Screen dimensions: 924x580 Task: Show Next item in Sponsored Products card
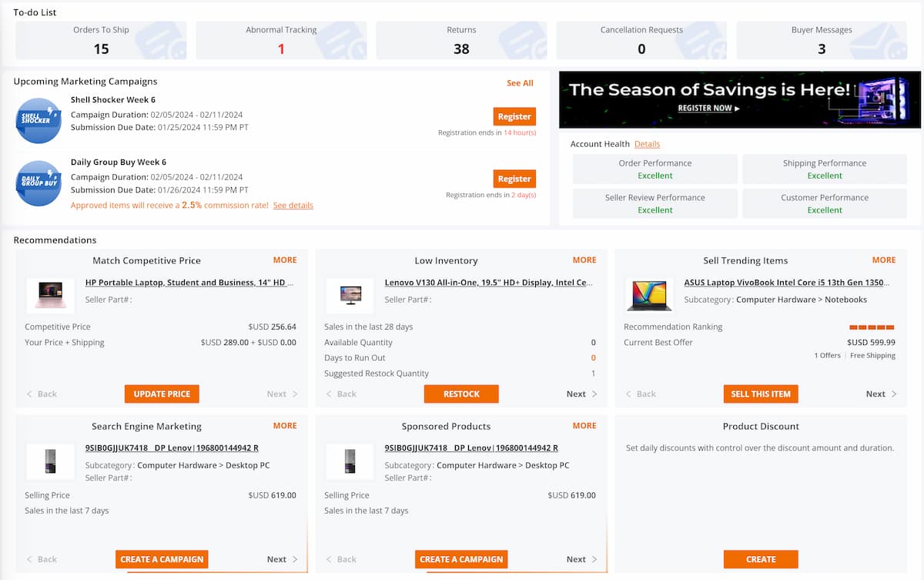pos(581,559)
